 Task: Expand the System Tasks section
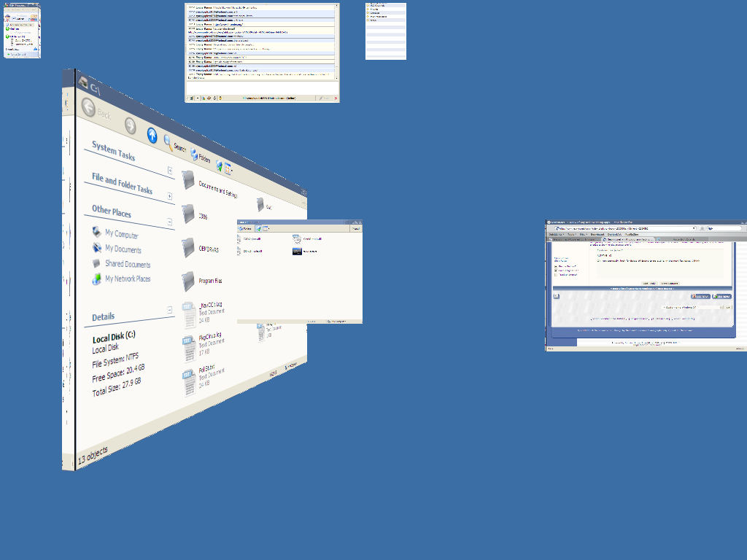click(x=170, y=171)
